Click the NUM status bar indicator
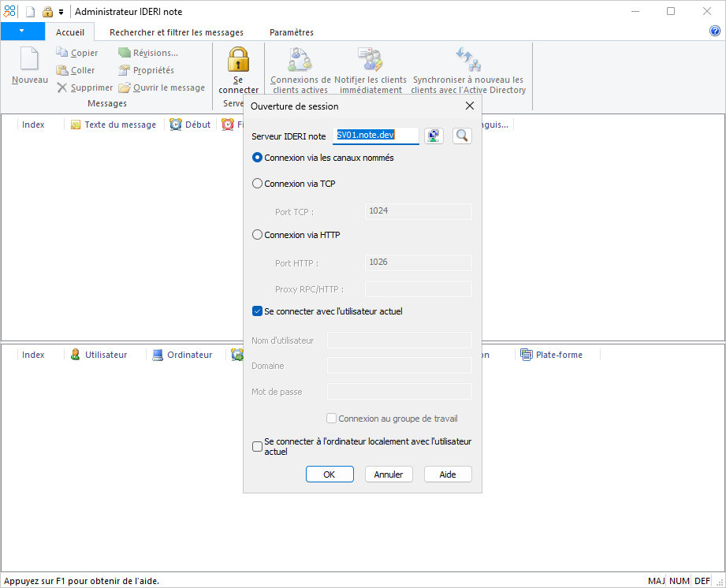 point(679,581)
